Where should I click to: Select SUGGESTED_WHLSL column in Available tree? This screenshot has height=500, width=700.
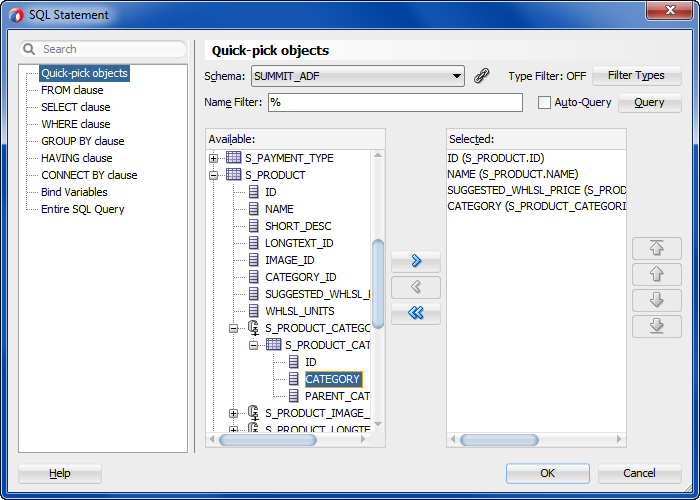[x=317, y=294]
